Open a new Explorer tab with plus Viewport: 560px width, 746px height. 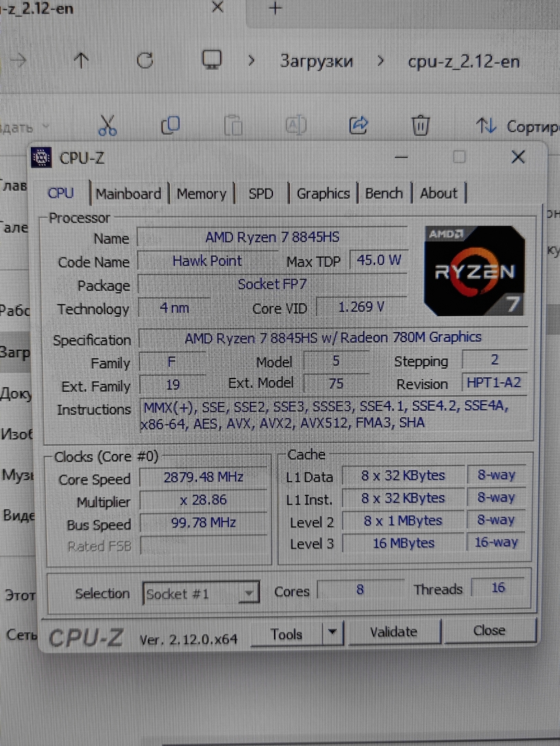(275, 8)
